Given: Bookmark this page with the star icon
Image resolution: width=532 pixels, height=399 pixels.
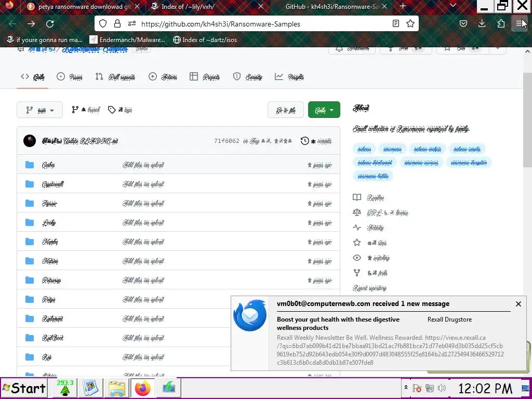Looking at the screenshot, I should [x=410, y=24].
